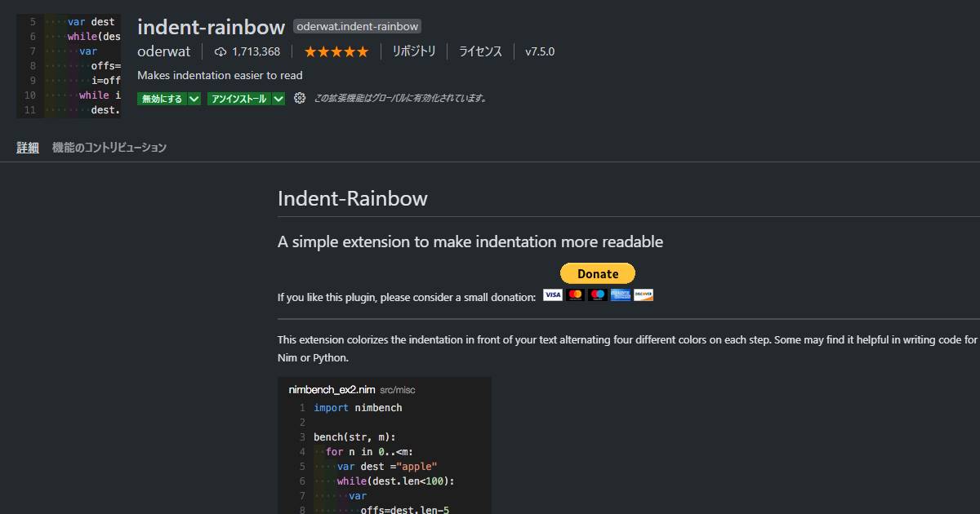
Task: Click the indent-rainbow extension logo thumbnail
Action: click(x=69, y=66)
